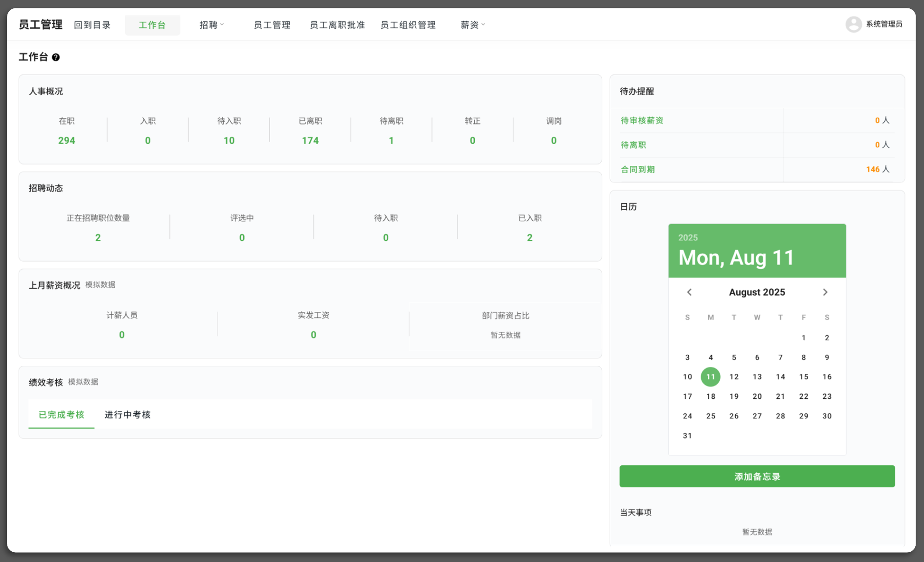Click the 添加备忘录 green button

tap(757, 476)
